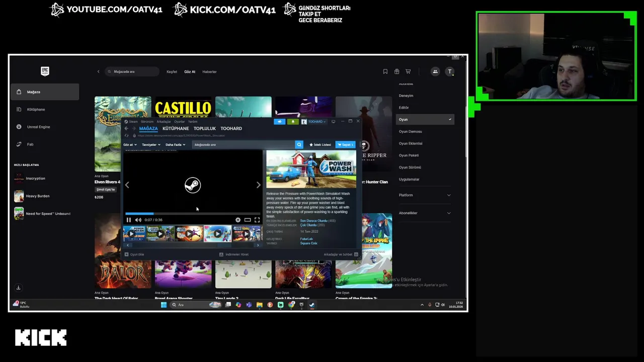The width and height of the screenshot is (644, 362).
Task: Select the Oyun filter checkbox
Action: coord(425,119)
